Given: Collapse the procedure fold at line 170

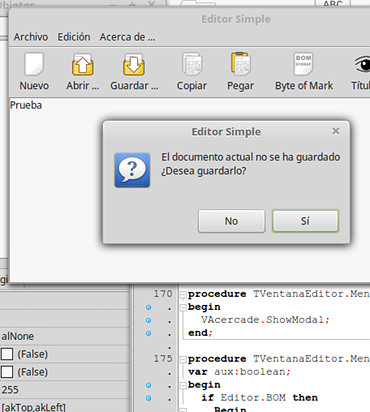Looking at the screenshot, I should 183,295.
